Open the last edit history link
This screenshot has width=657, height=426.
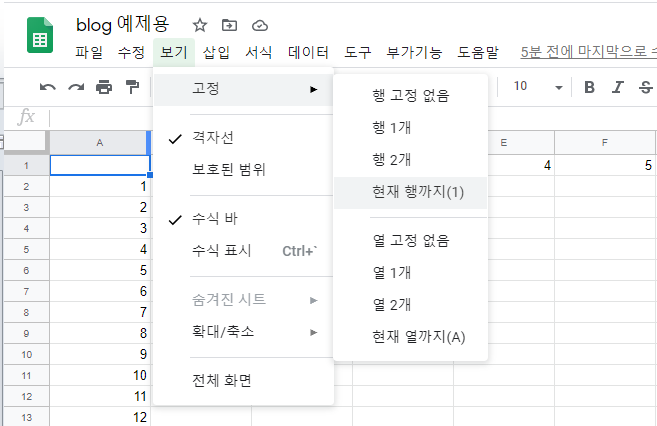coord(588,52)
